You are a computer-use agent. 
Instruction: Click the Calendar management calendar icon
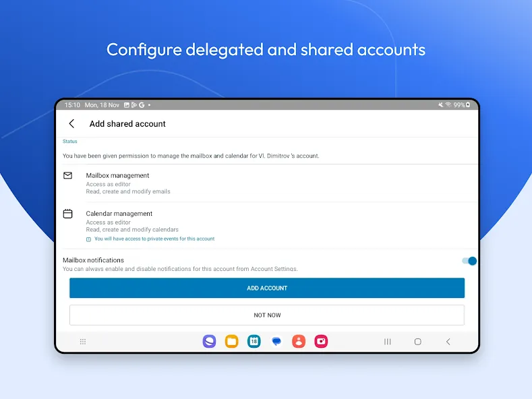tap(68, 214)
